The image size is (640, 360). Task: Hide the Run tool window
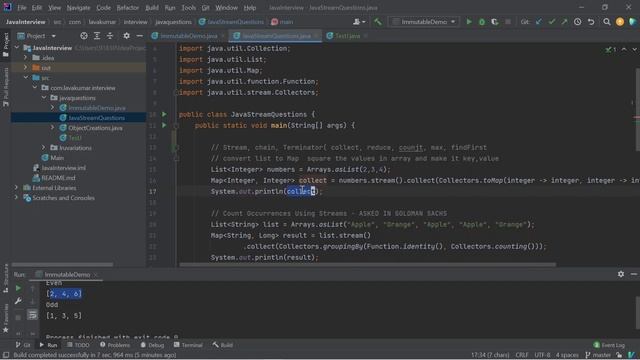tap(633, 274)
